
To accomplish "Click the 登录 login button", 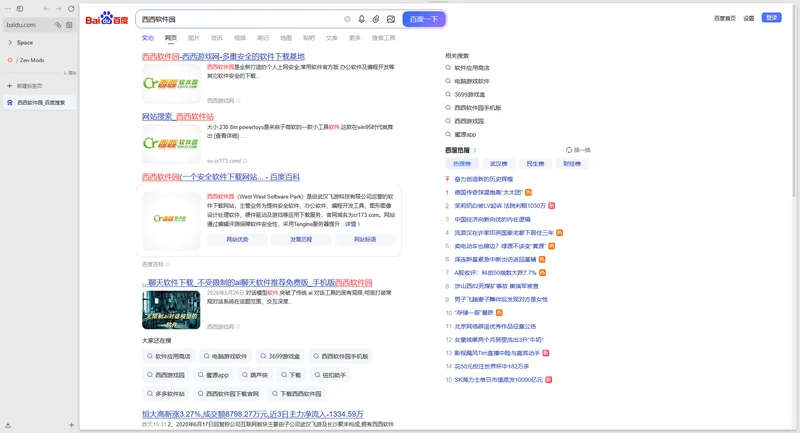I will pyautogui.click(x=771, y=17).
